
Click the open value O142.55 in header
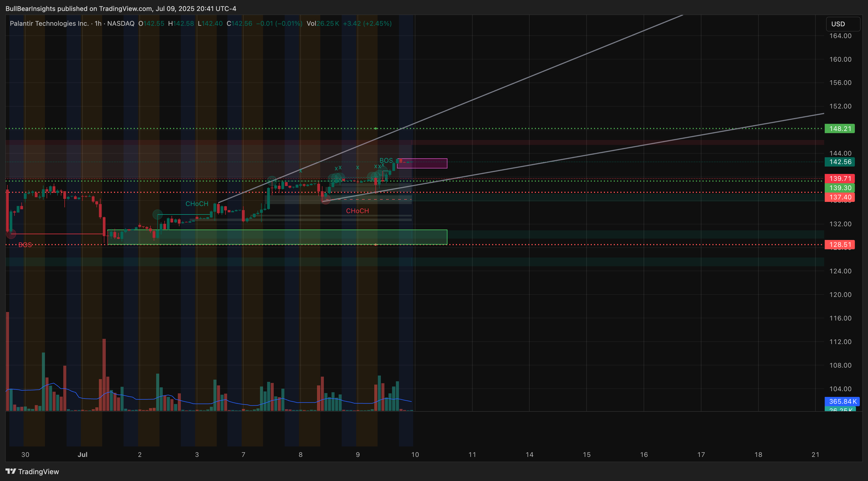coord(151,24)
